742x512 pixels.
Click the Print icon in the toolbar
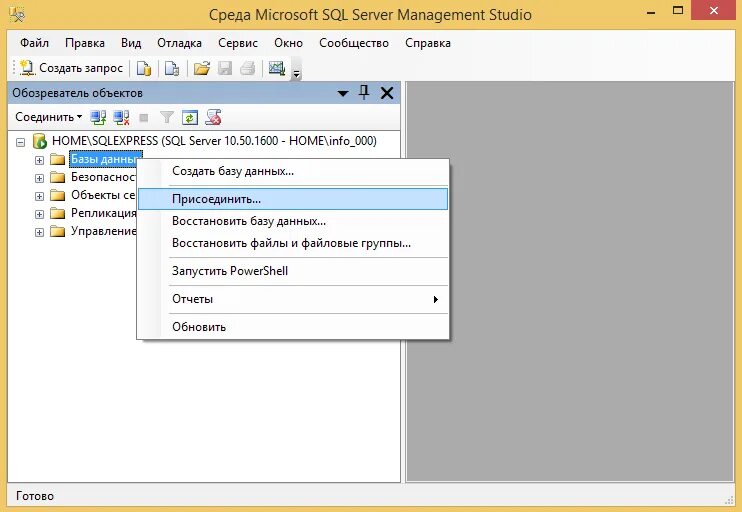pyautogui.click(x=247, y=68)
